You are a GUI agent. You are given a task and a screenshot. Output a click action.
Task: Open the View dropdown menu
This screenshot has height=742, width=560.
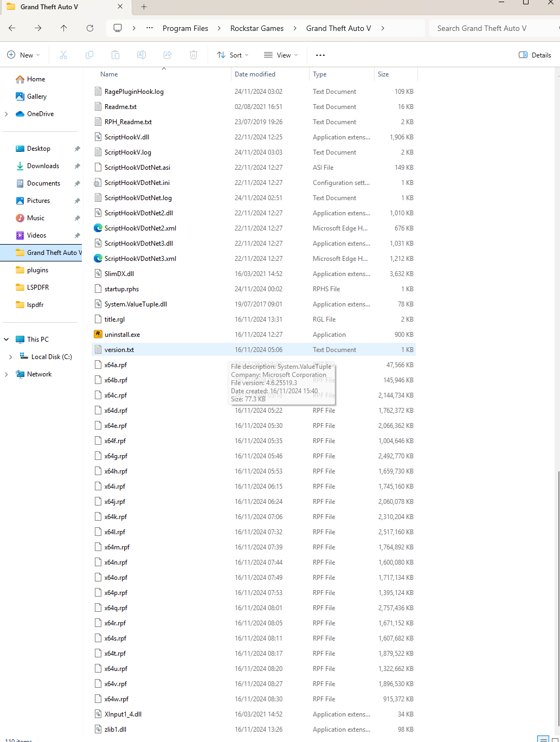281,55
